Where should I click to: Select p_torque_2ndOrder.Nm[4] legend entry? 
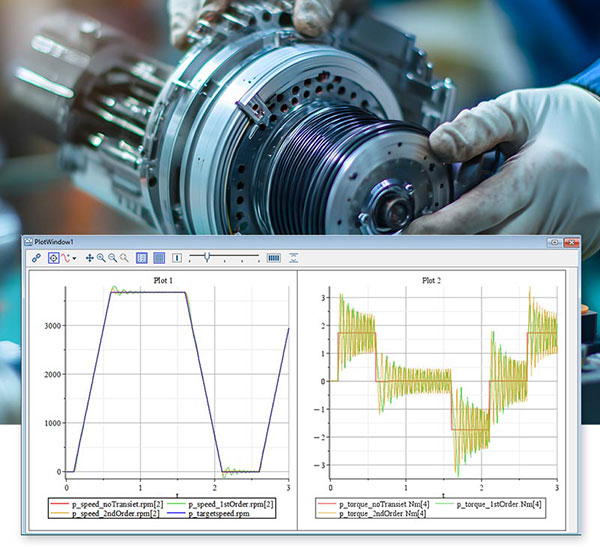(372, 514)
